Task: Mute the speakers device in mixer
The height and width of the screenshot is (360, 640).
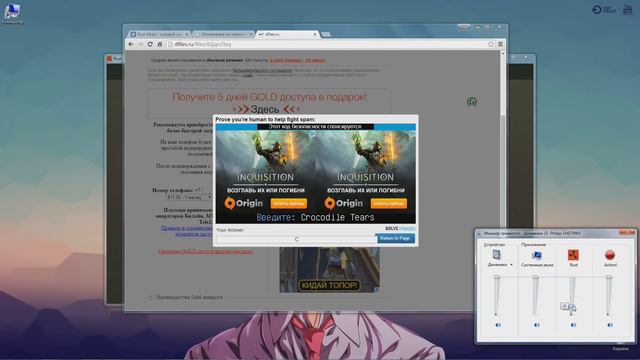Action: [498, 325]
